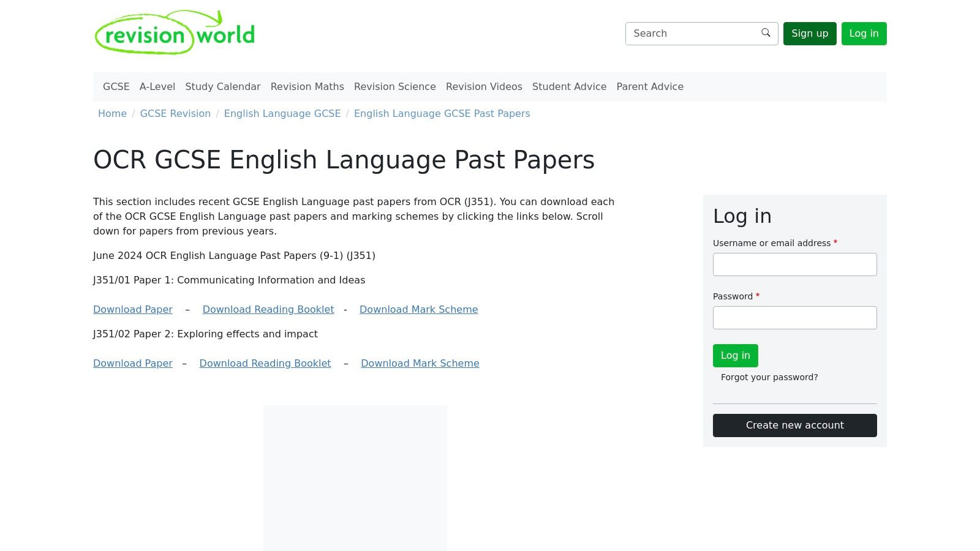Screen dimensions: 980x551
Task: Go to Revision Science
Action: pos(395,87)
